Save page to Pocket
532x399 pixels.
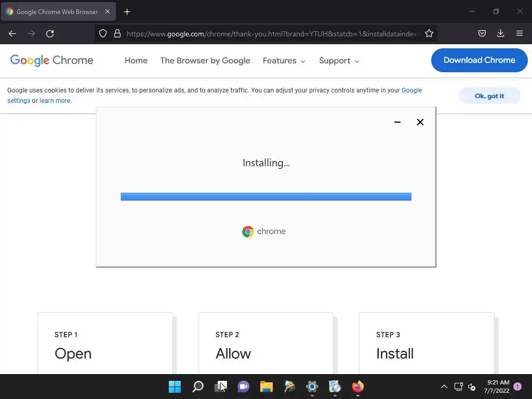pyautogui.click(x=482, y=33)
